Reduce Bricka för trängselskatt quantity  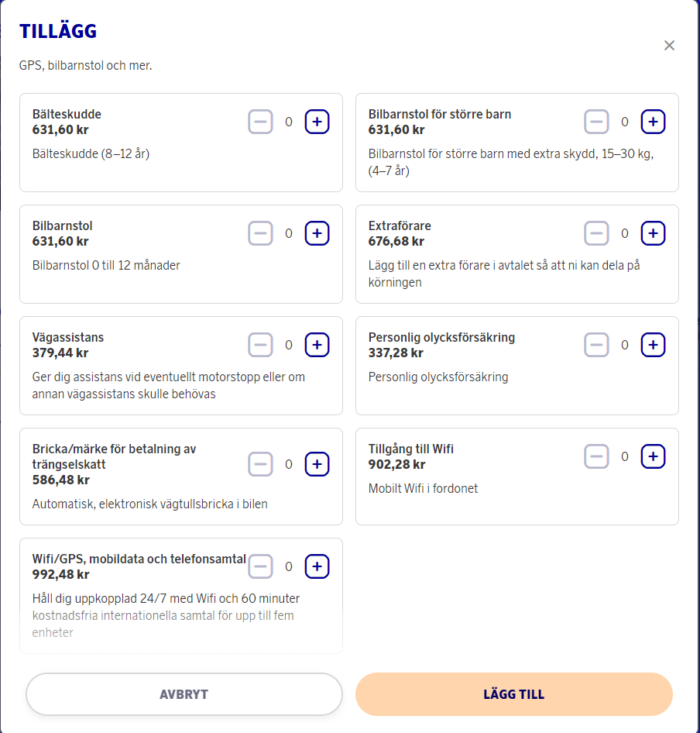(261, 464)
